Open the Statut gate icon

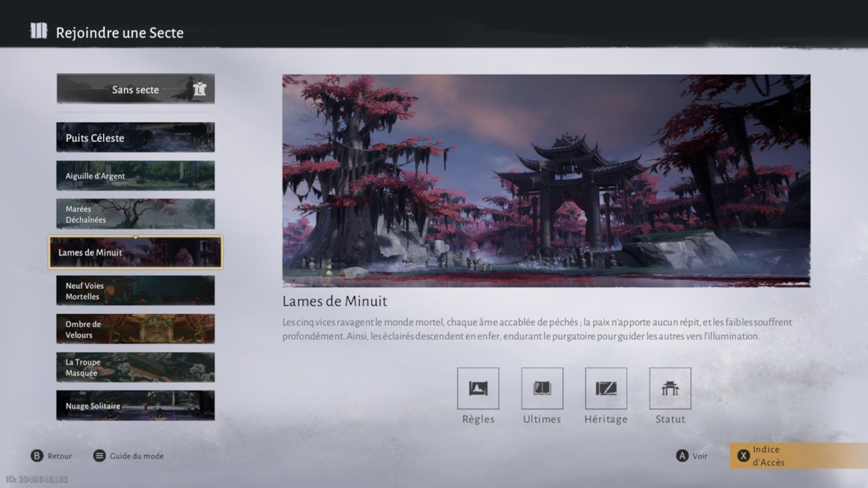tap(670, 388)
